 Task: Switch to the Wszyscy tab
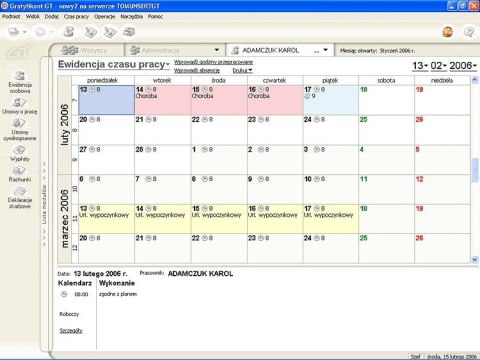pos(86,50)
